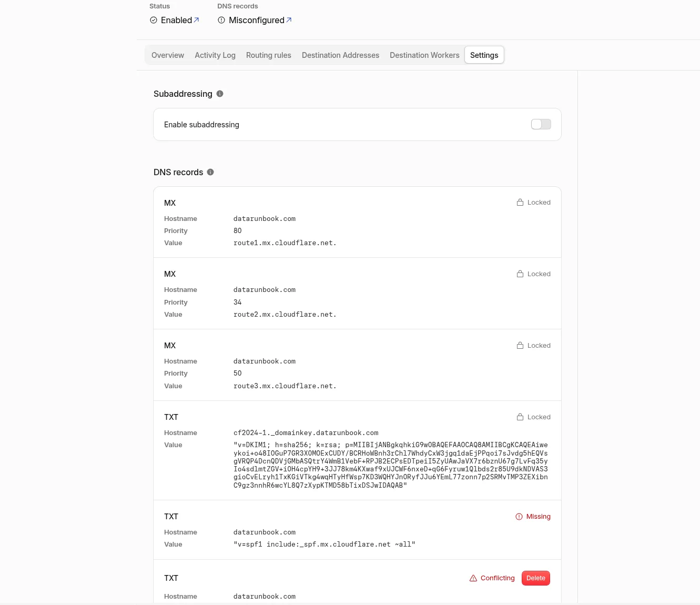The width and height of the screenshot is (700, 605).
Task: Click the cf2024-1._domainkey.datarunbook.com hostname
Action: click(306, 433)
